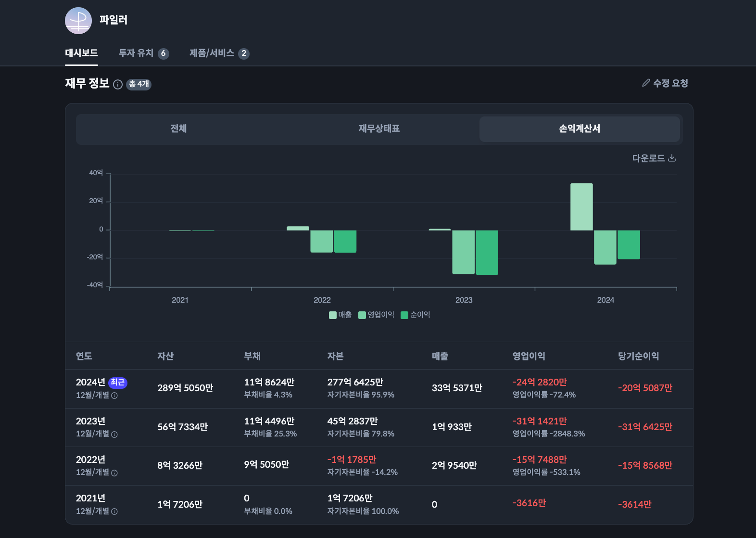This screenshot has height=538, width=756.
Task: Click info icon under the 2022년 row
Action: [114, 473]
